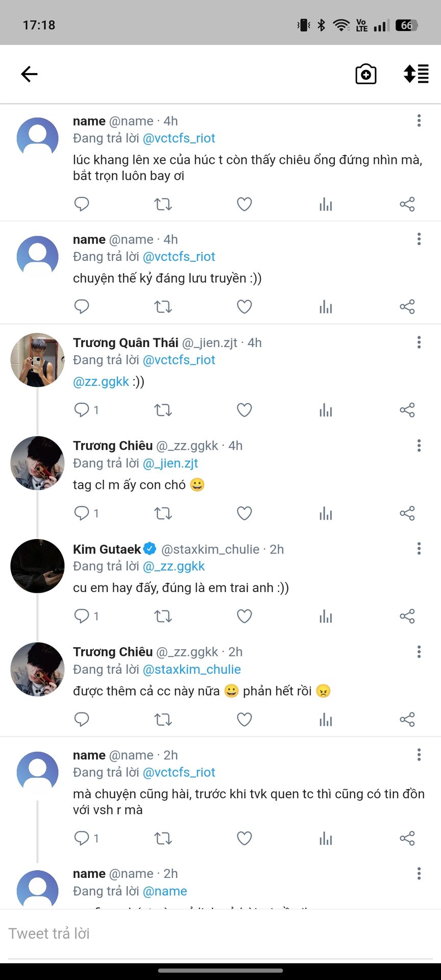Like the 'được thêm cả cc' reply
Image resolution: width=441 pixels, height=980 pixels.
(244, 720)
